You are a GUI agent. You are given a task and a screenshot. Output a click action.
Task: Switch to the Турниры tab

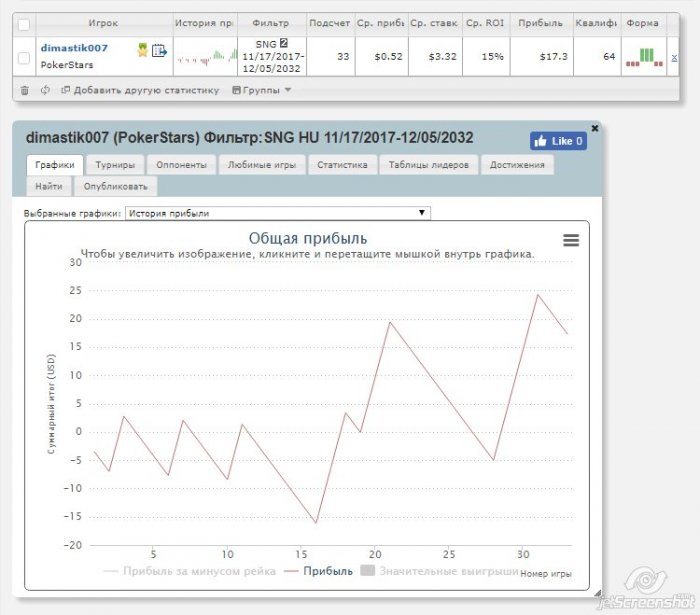click(x=115, y=165)
